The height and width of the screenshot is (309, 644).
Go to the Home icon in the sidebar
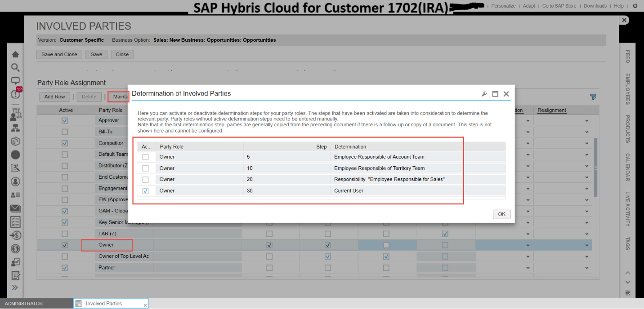point(15,54)
